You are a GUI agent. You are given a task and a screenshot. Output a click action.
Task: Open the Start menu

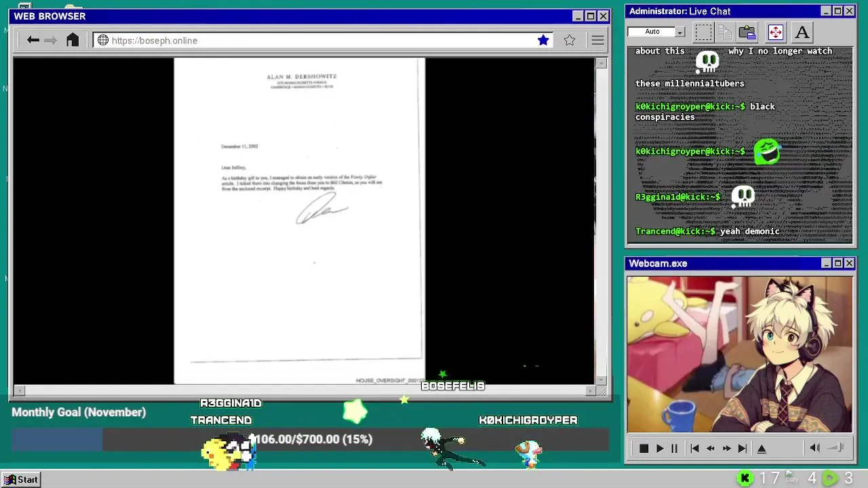pyautogui.click(x=21, y=479)
